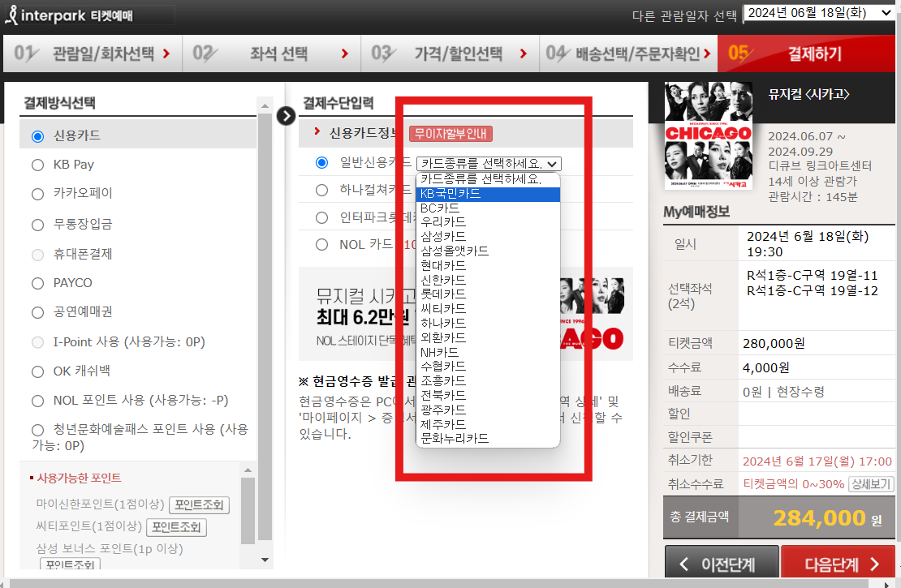Select NOL 카드 radio button

[321, 245]
